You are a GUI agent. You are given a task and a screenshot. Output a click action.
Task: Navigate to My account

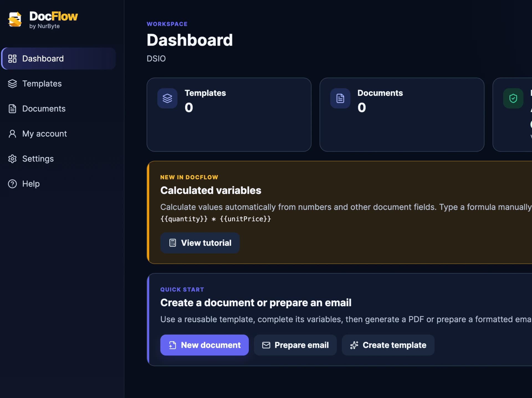(58, 134)
